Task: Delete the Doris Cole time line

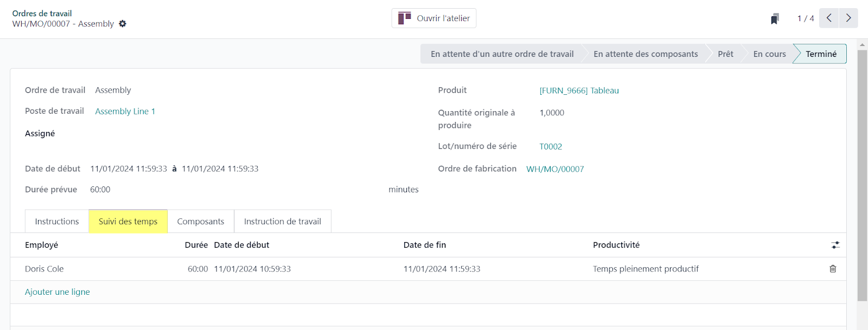Action: (x=833, y=269)
